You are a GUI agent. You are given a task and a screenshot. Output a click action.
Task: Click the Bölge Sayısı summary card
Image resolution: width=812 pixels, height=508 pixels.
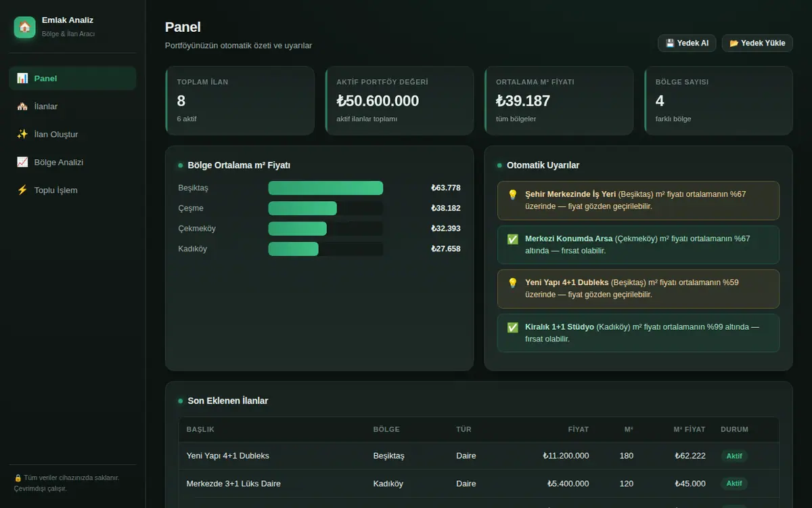[x=719, y=100]
